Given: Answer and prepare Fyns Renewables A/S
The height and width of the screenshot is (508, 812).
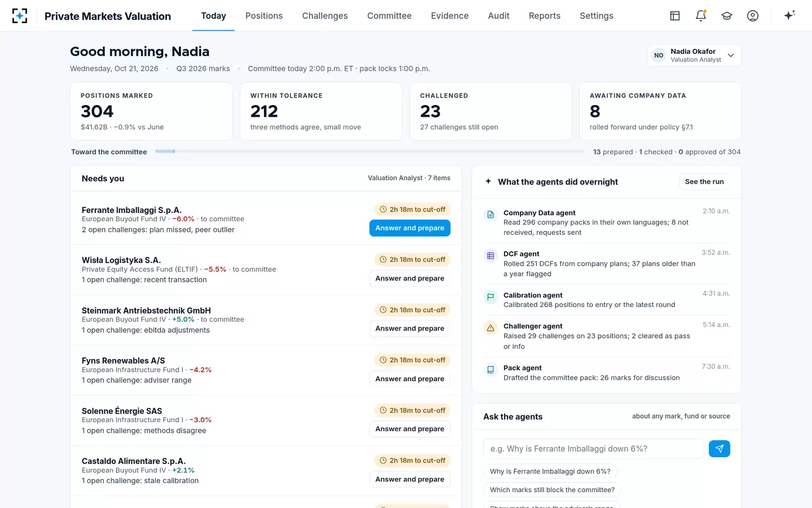Looking at the screenshot, I should (410, 379).
